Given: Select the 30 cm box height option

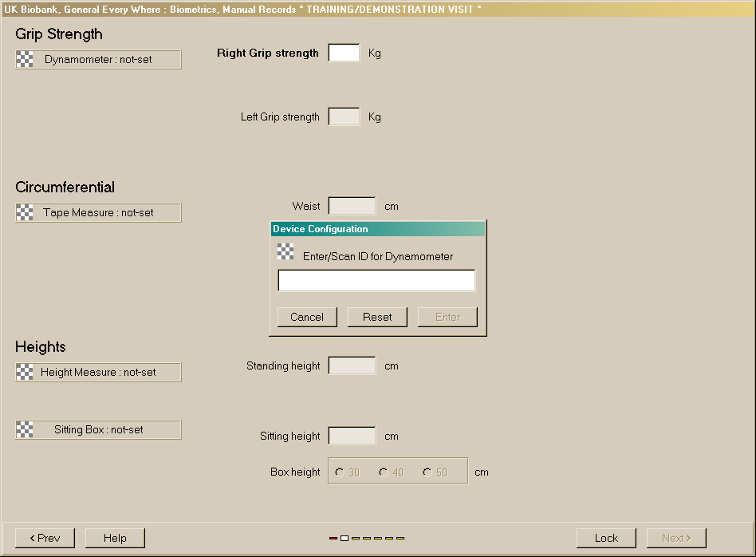Looking at the screenshot, I should click(x=340, y=472).
